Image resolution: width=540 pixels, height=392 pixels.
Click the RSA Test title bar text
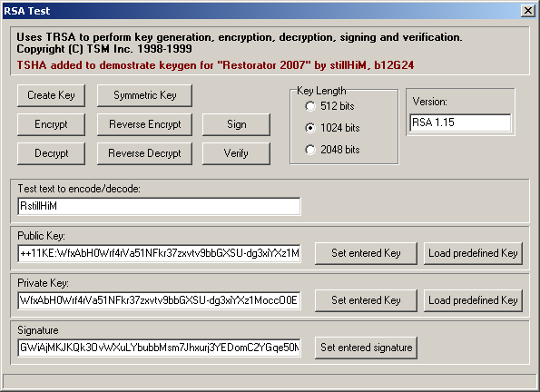click(x=27, y=11)
